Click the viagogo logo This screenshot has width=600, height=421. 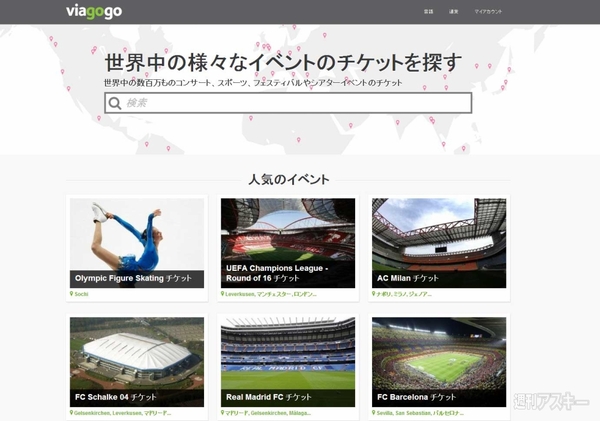[94, 12]
